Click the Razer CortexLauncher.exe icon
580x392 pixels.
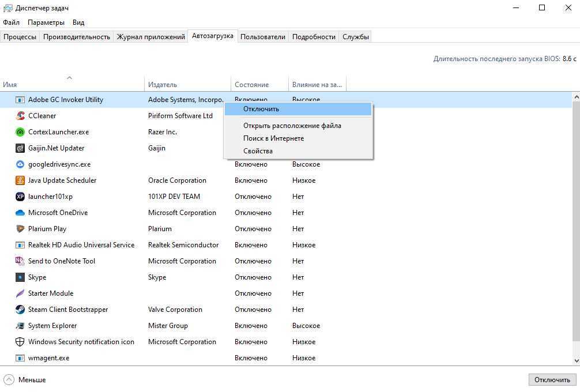click(20, 132)
